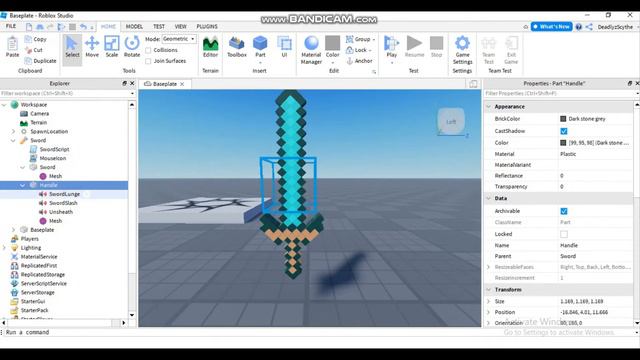This screenshot has height=360, width=640.
Task: Pick the Rotate tool
Action: (x=132, y=47)
